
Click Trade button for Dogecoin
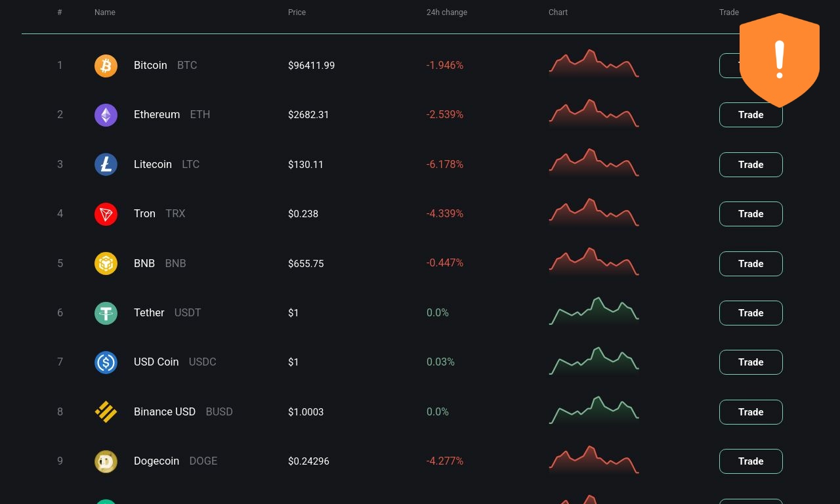click(751, 461)
